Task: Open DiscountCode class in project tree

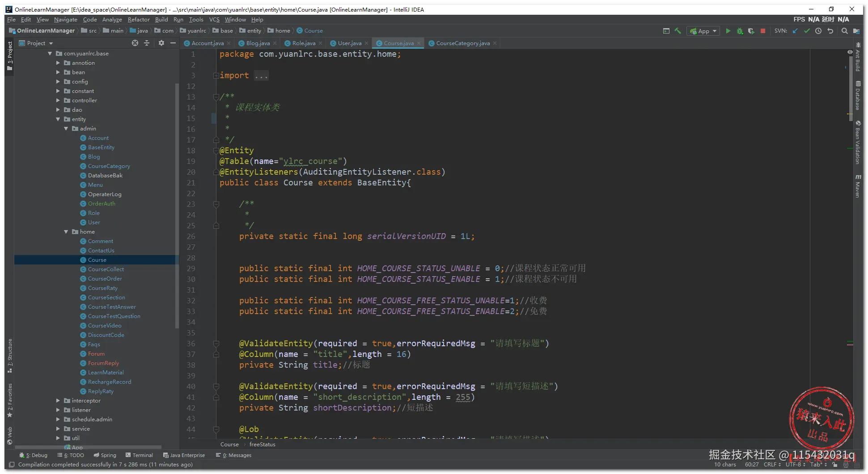Action: (106, 335)
